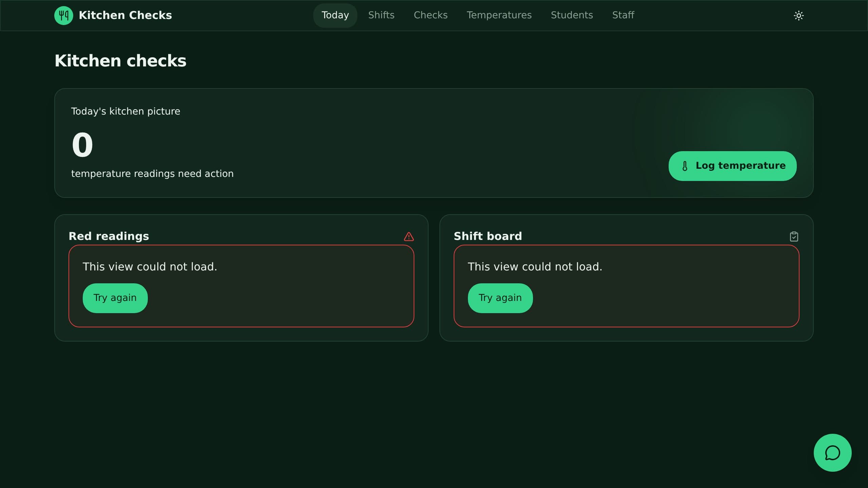The width and height of the screenshot is (868, 488).
Task: Click "temperature readings need action" text
Action: click(152, 174)
